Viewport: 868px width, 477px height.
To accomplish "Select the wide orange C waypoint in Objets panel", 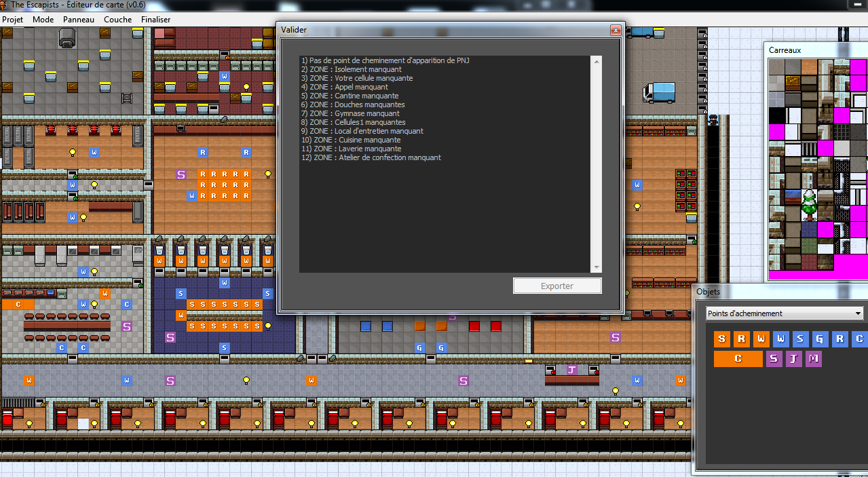I will tap(738, 358).
